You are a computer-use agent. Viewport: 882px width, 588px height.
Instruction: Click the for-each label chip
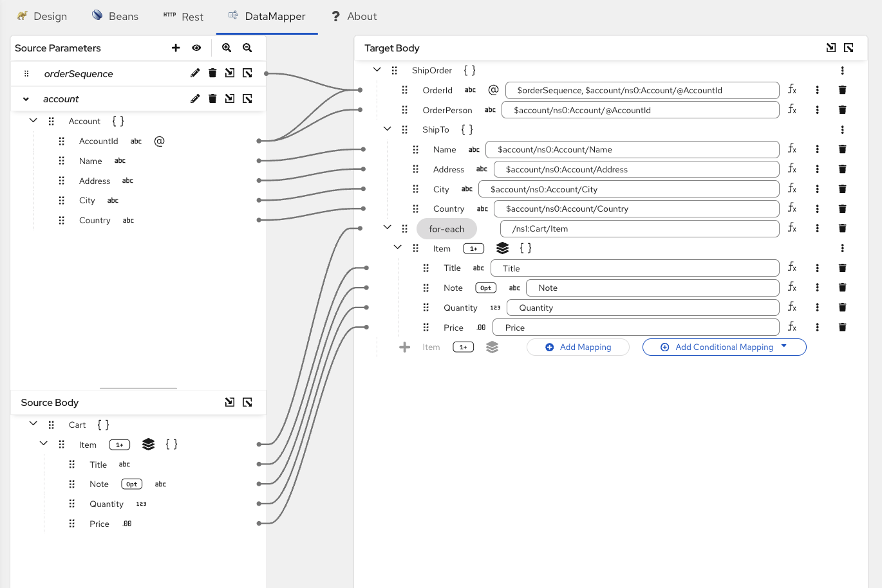click(x=447, y=229)
